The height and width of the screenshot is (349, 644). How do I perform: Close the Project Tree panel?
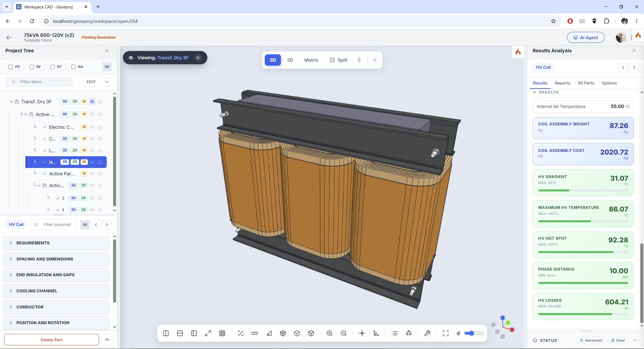pyautogui.click(x=107, y=51)
